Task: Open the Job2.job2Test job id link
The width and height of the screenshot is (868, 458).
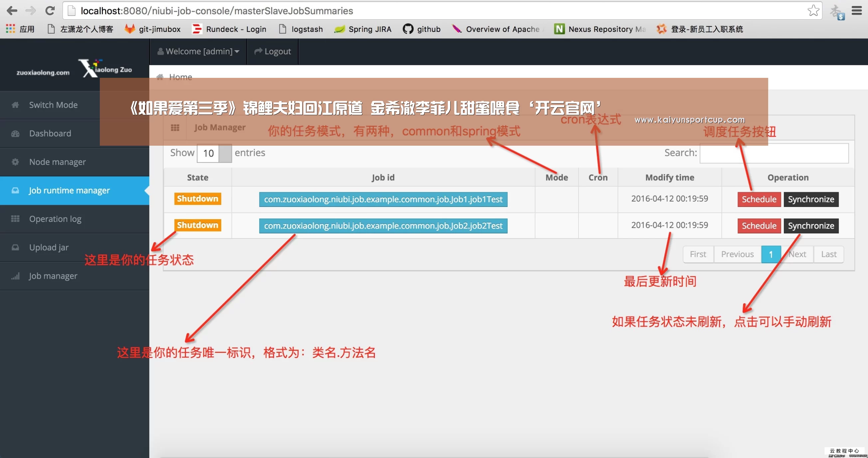Action: (x=383, y=226)
